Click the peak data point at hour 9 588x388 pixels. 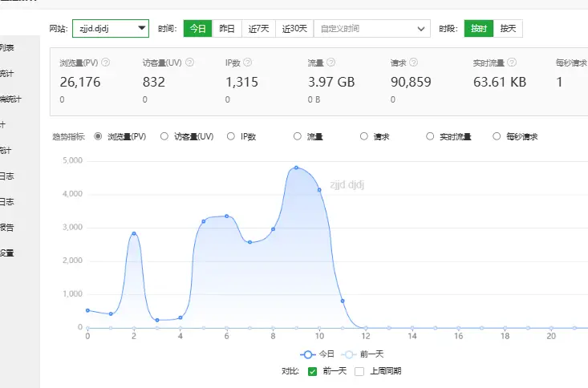[296, 168]
